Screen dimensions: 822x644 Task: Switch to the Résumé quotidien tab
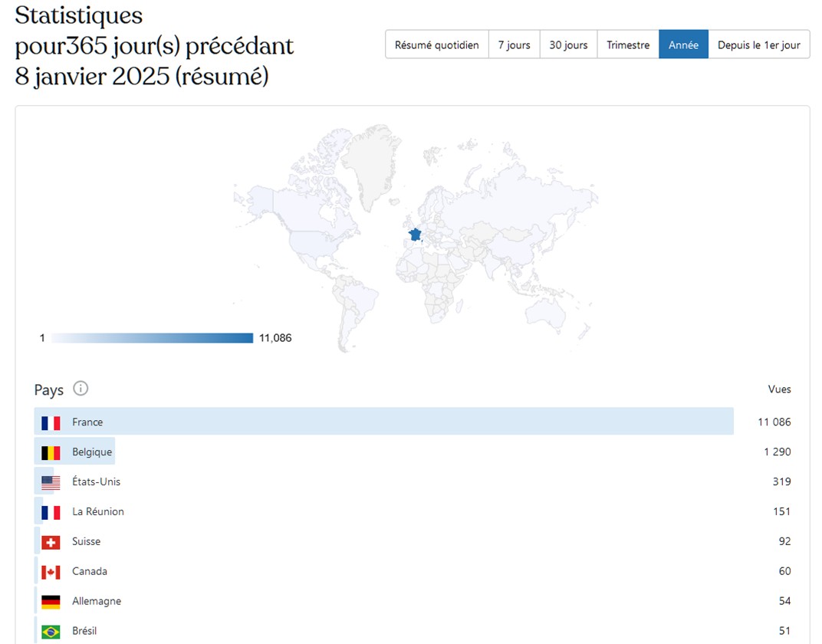click(x=436, y=44)
